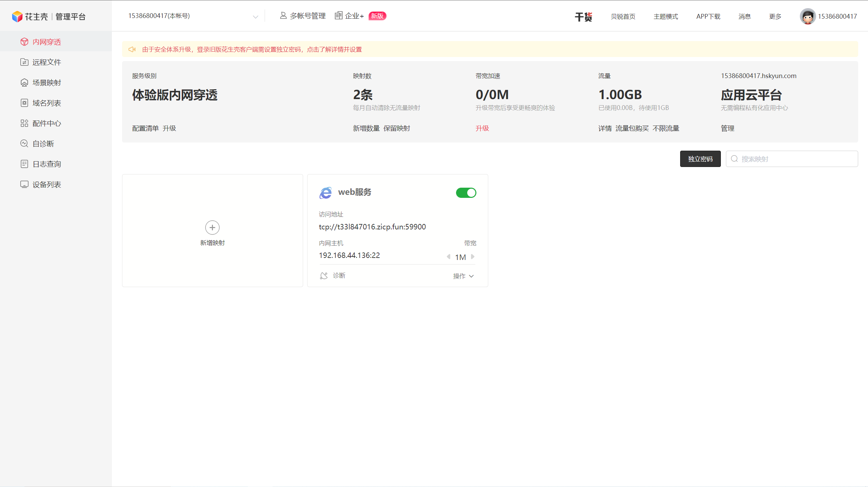Open 自诊断 in the sidebar
This screenshot has width=868, height=487.
(43, 144)
